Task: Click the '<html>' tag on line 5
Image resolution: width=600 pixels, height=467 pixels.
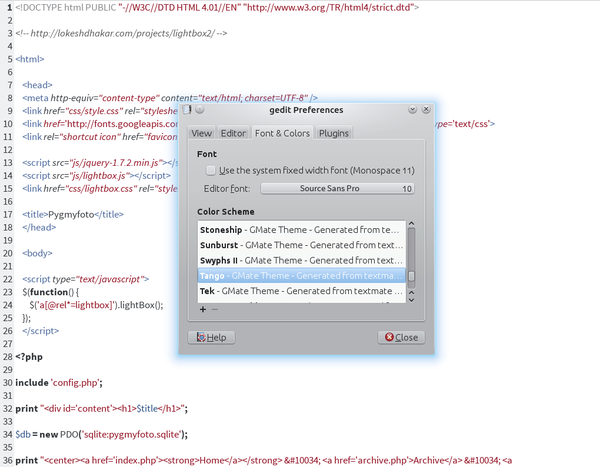Action: click(30, 59)
